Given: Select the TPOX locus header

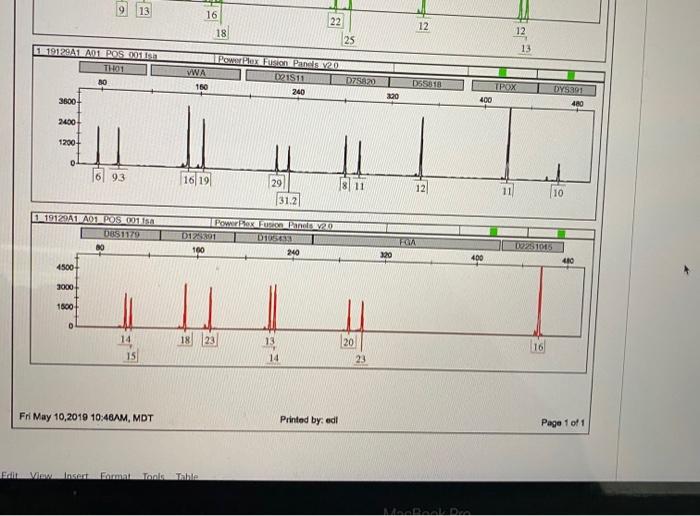Looking at the screenshot, I should coord(505,87).
